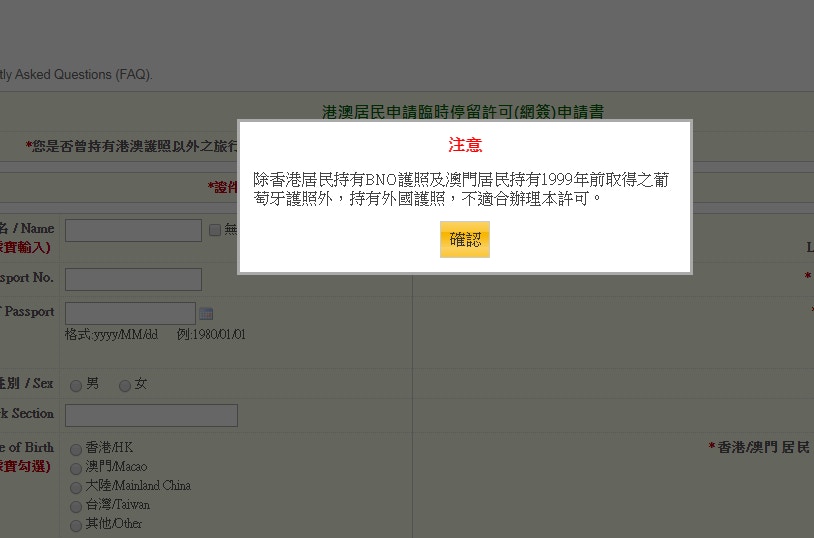Focus the passport date input field
The width and height of the screenshot is (814, 538).
[x=130, y=314]
